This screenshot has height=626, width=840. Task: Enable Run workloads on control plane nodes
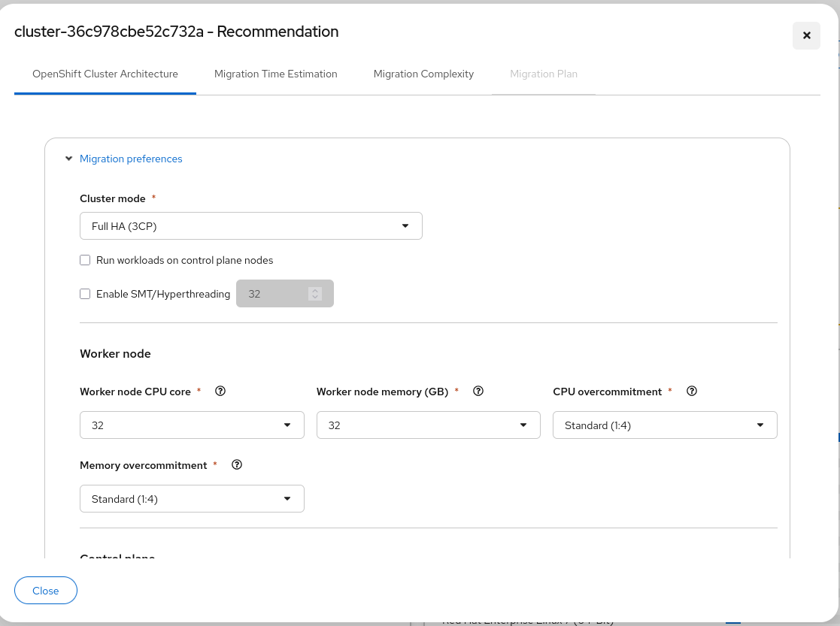[85, 260]
